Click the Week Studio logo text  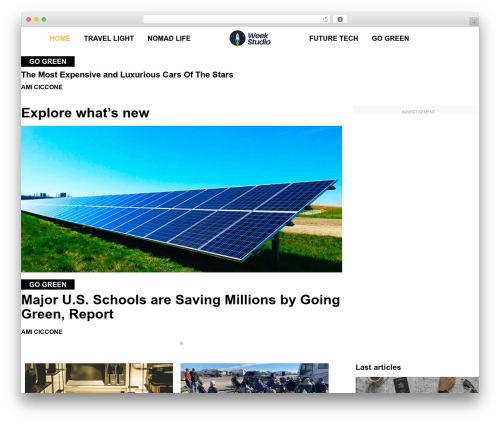click(x=259, y=39)
